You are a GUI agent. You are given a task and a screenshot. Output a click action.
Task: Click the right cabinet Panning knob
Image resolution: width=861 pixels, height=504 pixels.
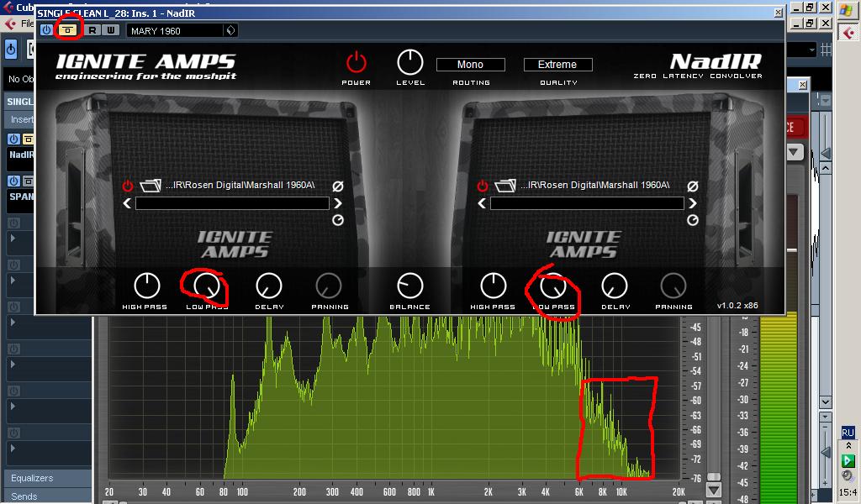point(673,286)
